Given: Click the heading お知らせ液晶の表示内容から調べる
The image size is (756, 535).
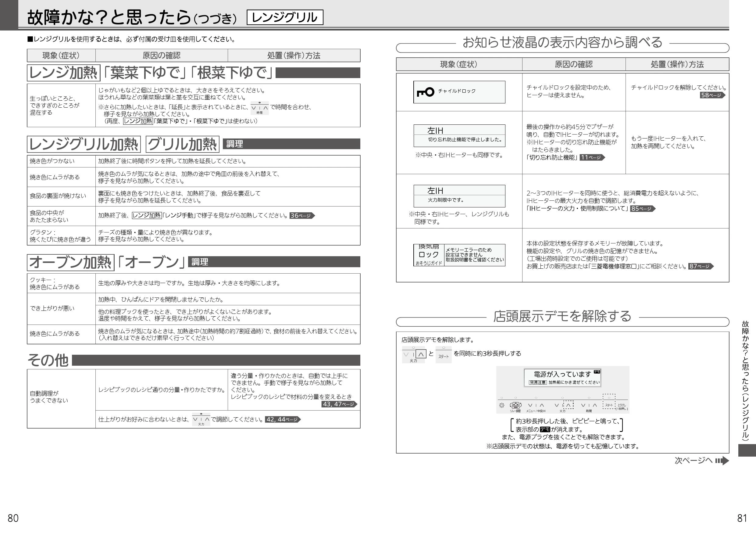Looking at the screenshot, I should tap(562, 42).
